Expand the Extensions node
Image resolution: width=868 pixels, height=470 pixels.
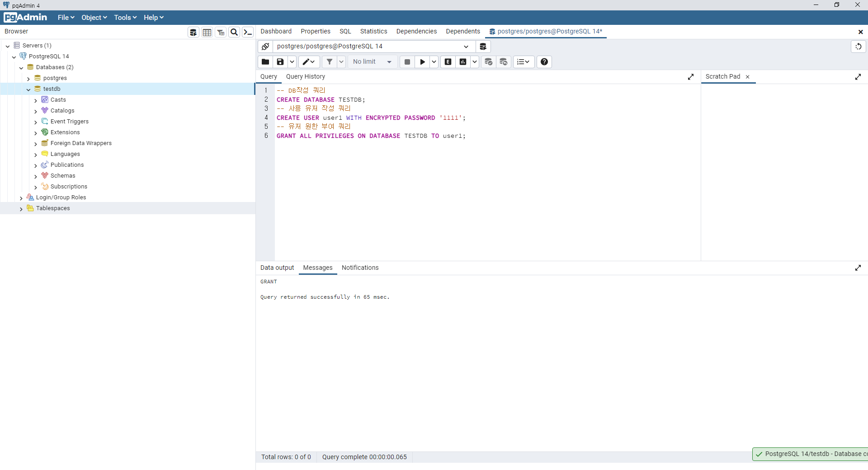[36, 133]
